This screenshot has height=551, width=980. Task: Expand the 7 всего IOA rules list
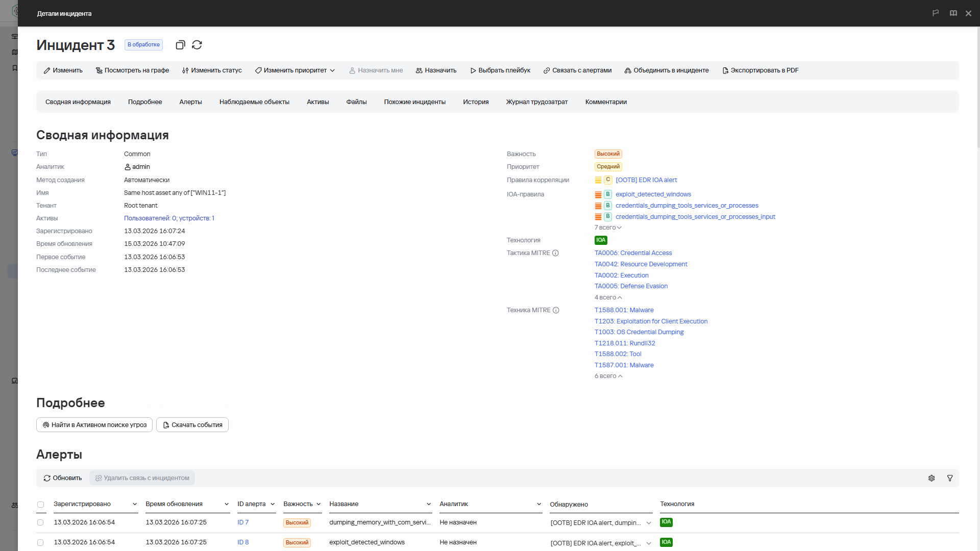tap(608, 228)
